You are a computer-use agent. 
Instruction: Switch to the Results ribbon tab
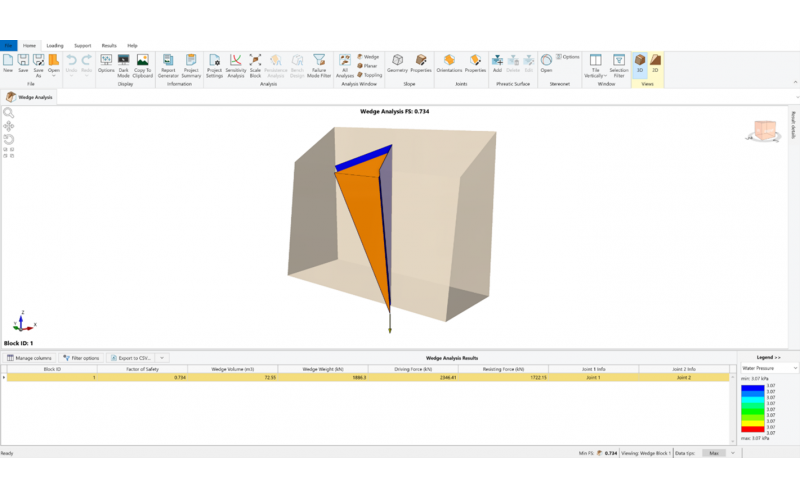click(108, 45)
